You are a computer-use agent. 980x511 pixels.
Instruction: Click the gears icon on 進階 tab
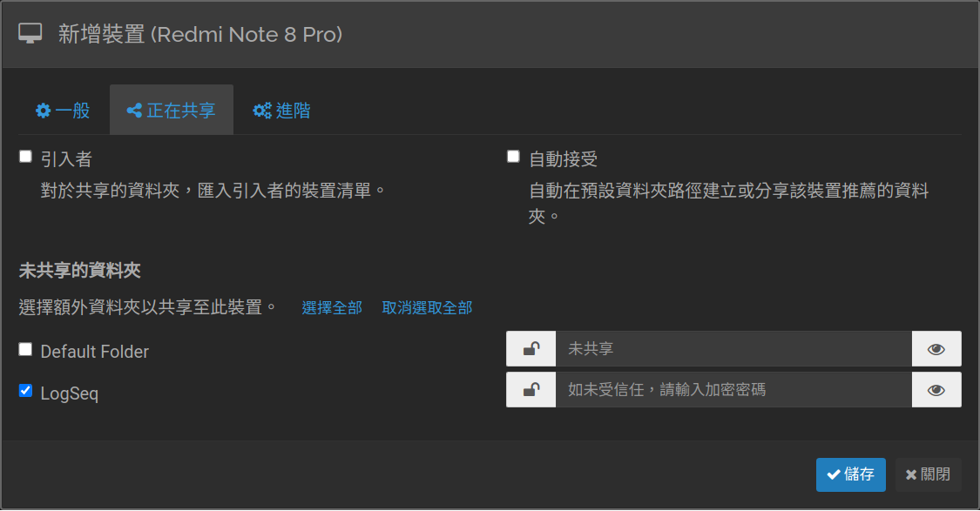click(x=261, y=111)
